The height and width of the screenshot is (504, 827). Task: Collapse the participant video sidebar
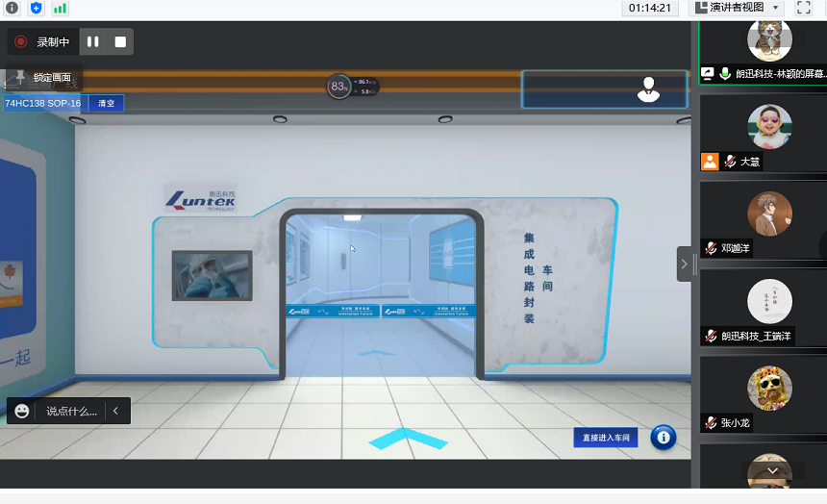pos(684,264)
